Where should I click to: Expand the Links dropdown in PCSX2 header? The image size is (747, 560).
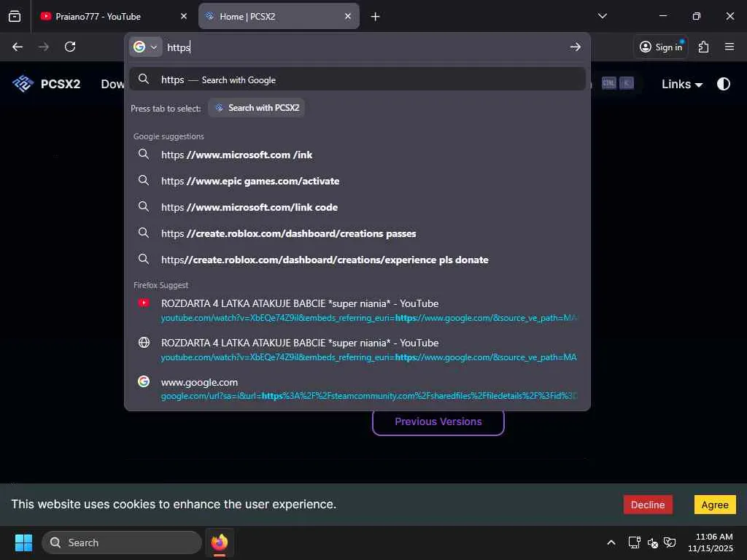tap(682, 85)
